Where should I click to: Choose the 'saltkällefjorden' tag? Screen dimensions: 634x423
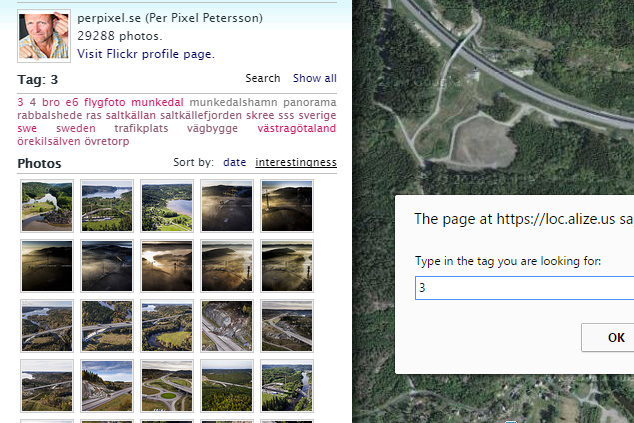201,115
